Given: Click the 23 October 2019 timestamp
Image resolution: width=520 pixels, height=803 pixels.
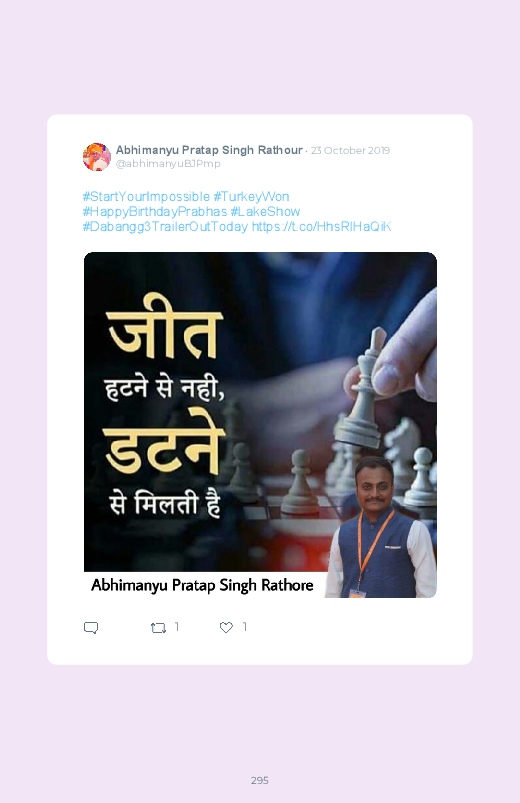Looking at the screenshot, I should 350,151.
